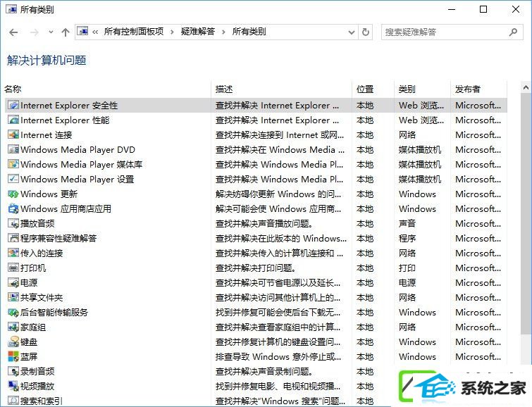Screen dimensions: 532x407
Task: Click the Windows 更新 icon
Action: point(13,194)
